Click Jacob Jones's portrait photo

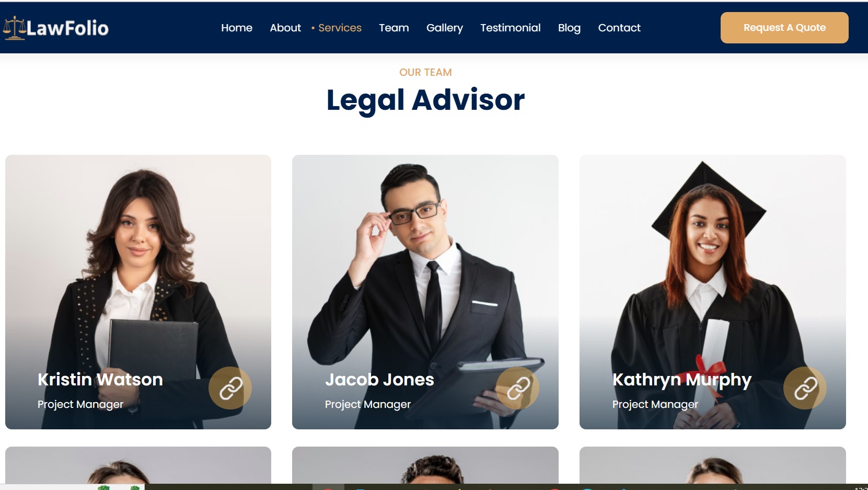point(425,261)
